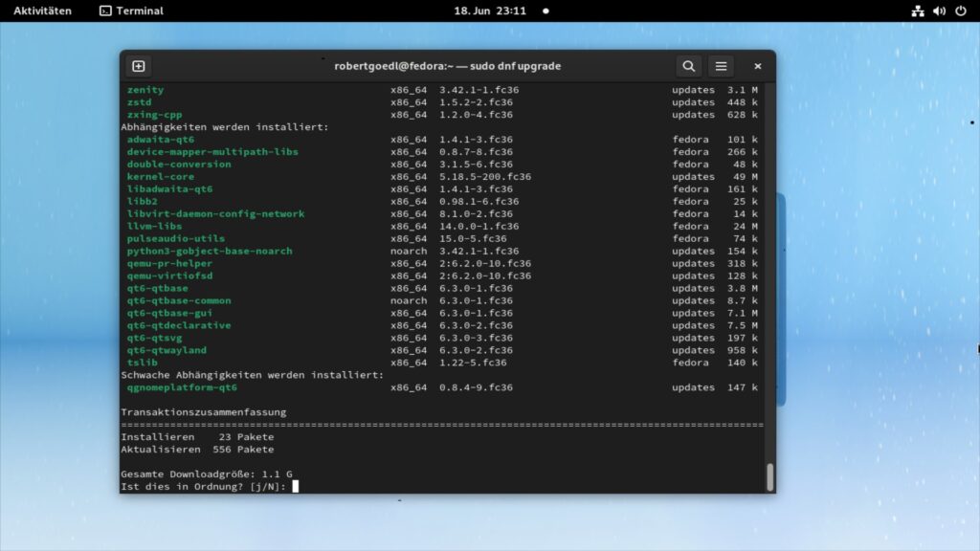This screenshot has height=551, width=980.
Task: Click the power icon in top bar
Action: coord(961,11)
